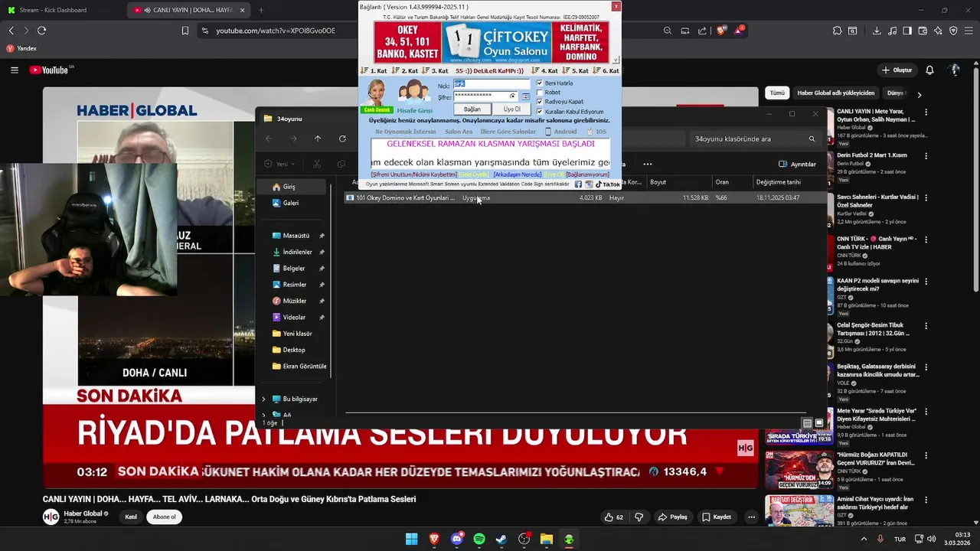The width and height of the screenshot is (980, 551).
Task: Open the YouTube hamburger guide menu
Action: click(x=15, y=70)
